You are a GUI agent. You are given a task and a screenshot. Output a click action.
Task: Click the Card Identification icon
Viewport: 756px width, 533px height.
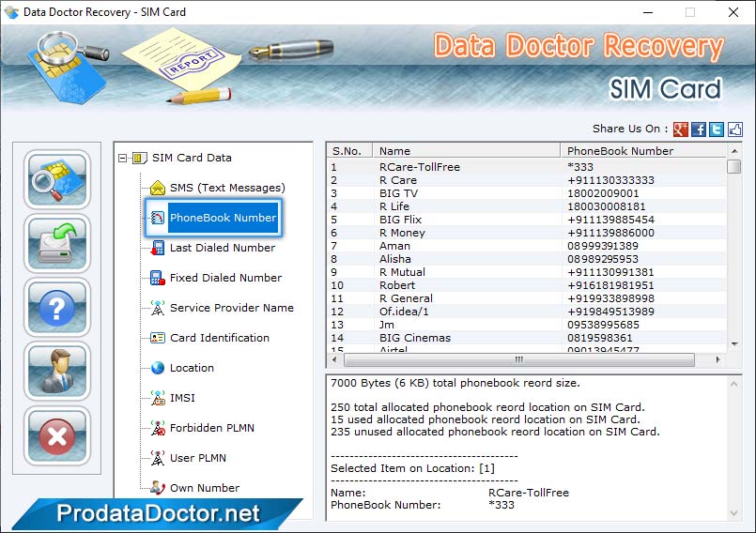[x=158, y=338]
